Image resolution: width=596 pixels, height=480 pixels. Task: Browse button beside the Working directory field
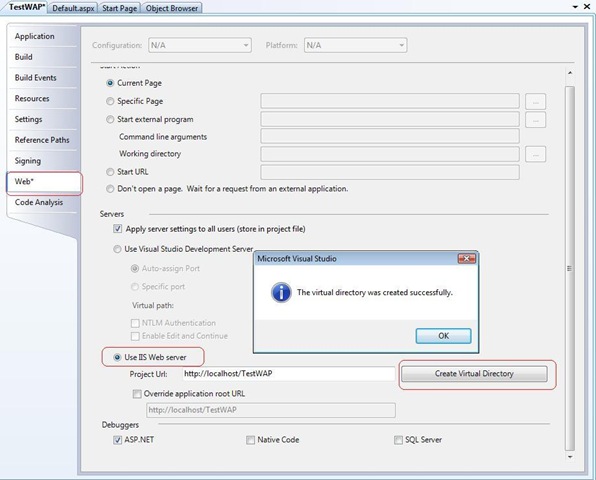[x=536, y=154]
